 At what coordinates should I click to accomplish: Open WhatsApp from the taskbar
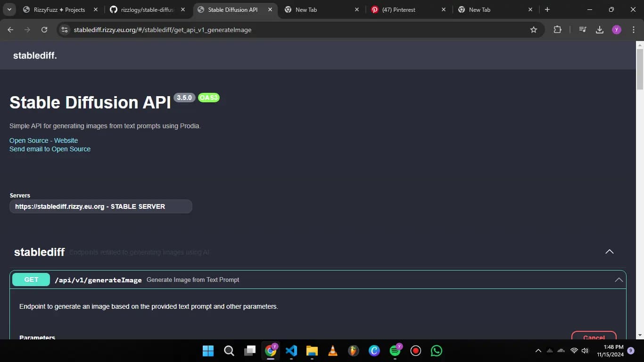click(437, 351)
